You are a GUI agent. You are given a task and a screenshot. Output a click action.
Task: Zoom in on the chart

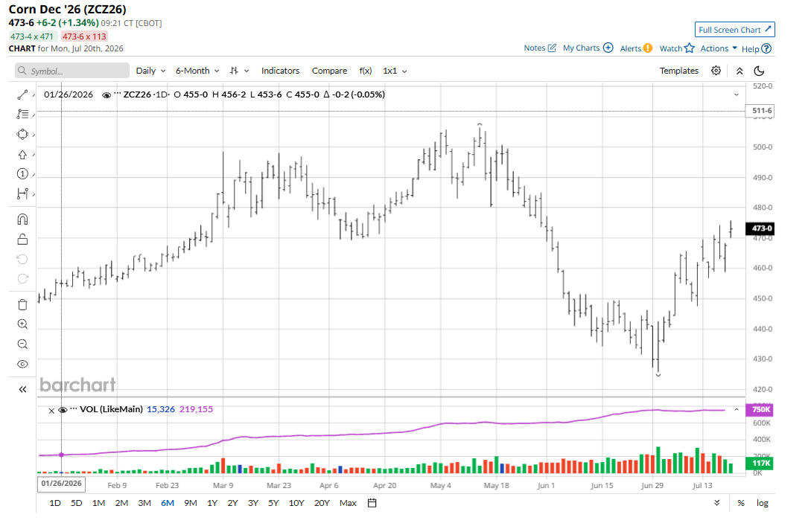(22, 324)
